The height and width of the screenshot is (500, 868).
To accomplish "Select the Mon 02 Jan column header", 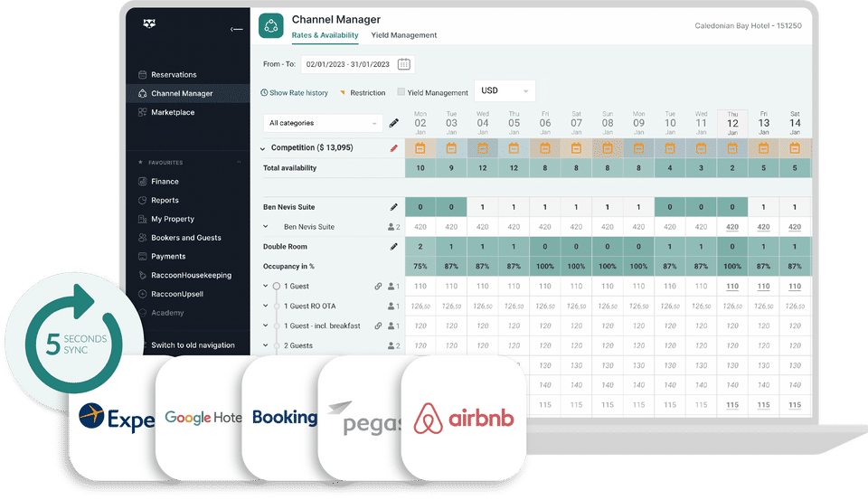I will pyautogui.click(x=420, y=124).
